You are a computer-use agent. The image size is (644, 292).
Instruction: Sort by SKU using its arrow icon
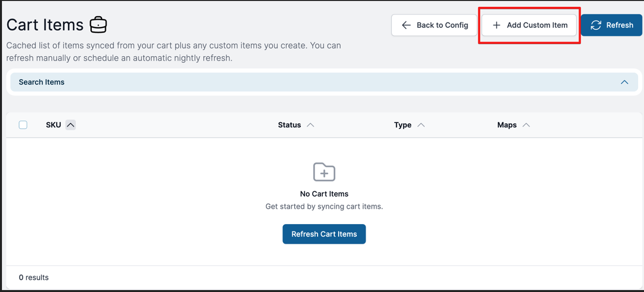[x=70, y=125]
